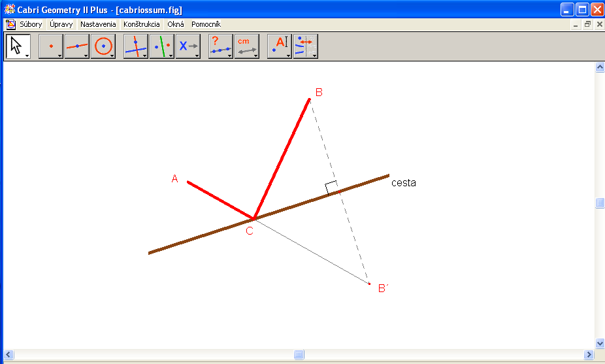Click the 'cesta' line label
This screenshot has height=364, width=605.
pyautogui.click(x=404, y=183)
